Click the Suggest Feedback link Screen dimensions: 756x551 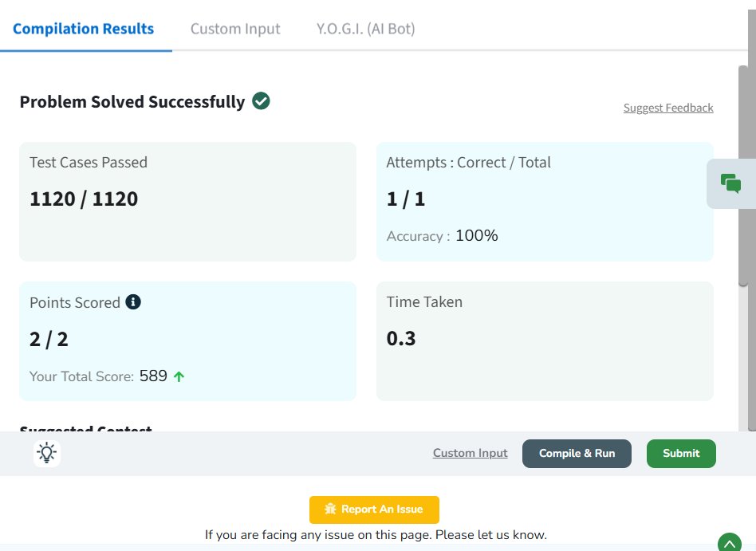pos(668,108)
